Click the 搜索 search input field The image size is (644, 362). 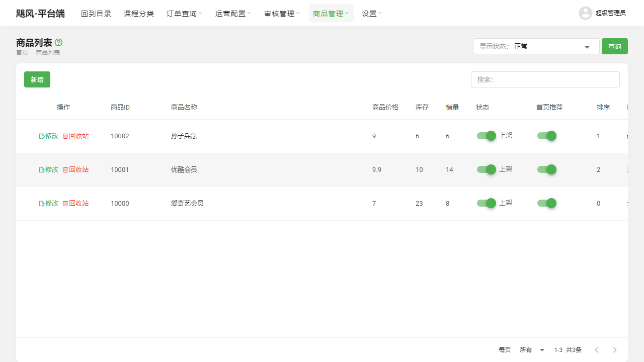(x=545, y=79)
